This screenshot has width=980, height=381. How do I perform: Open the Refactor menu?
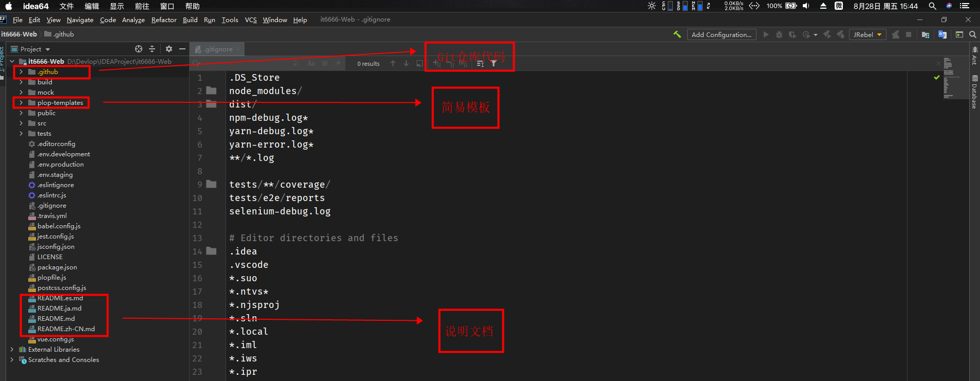[164, 20]
